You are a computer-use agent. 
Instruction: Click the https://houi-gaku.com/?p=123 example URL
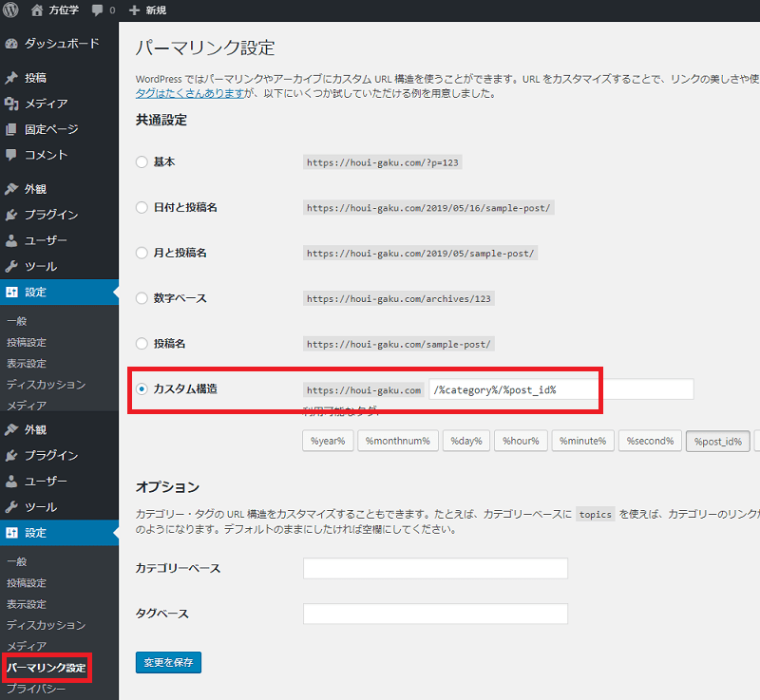point(383,162)
